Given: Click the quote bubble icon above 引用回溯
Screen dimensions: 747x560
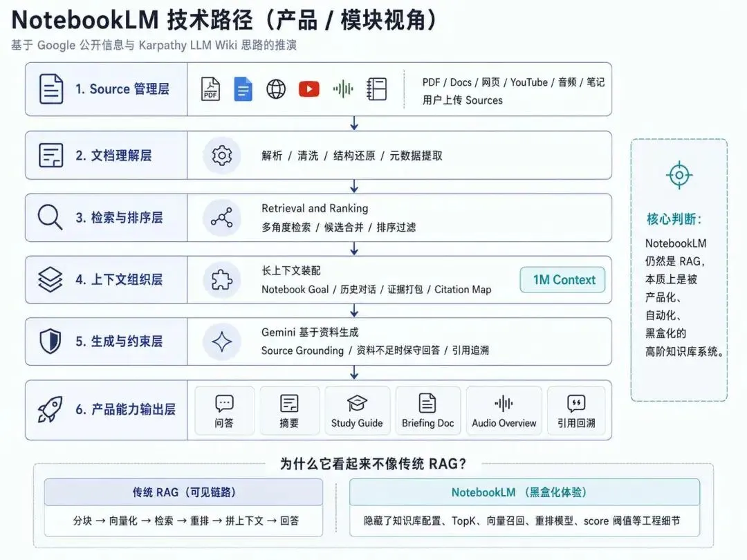Looking at the screenshot, I should coord(576,403).
